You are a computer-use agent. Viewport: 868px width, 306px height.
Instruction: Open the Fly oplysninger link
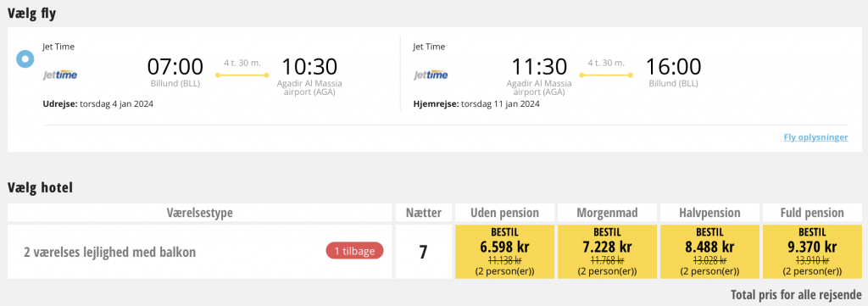pyautogui.click(x=815, y=137)
